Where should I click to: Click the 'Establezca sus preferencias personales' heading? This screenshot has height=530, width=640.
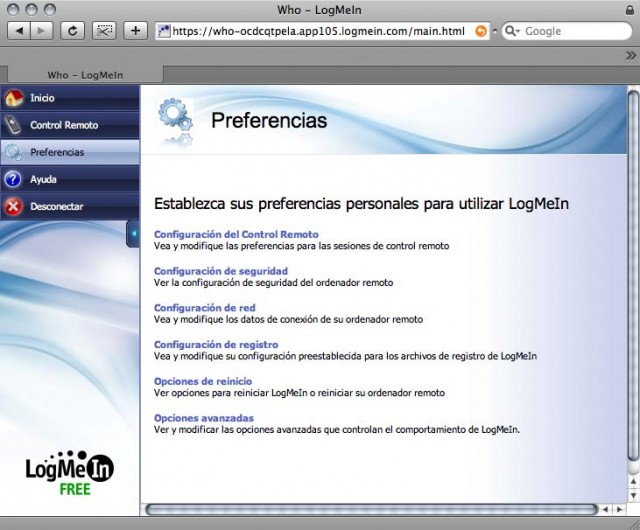[361, 204]
